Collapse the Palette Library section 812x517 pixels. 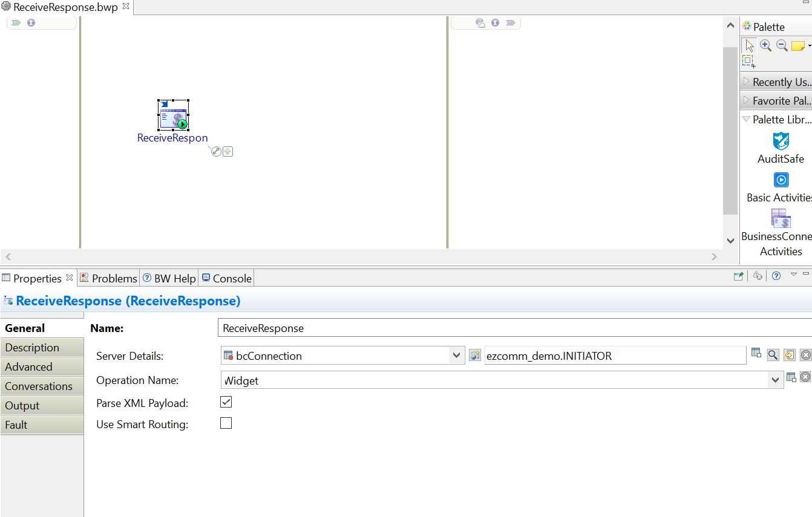pyautogui.click(x=776, y=119)
